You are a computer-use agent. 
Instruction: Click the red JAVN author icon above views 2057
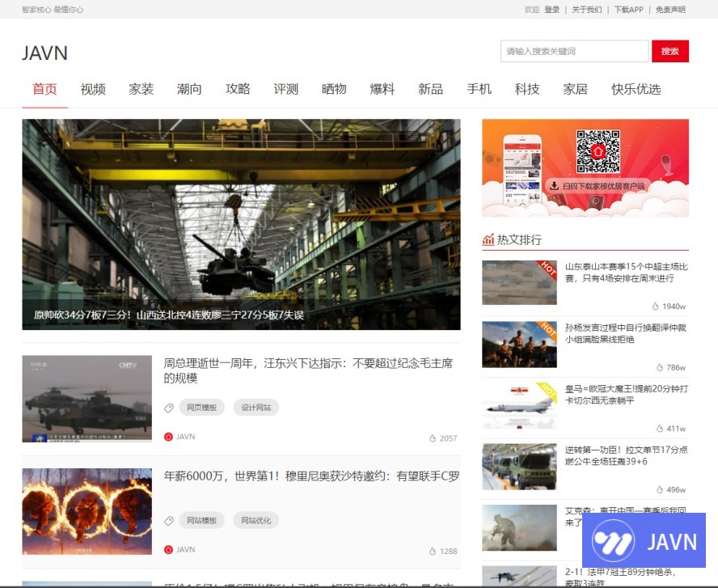(168, 437)
